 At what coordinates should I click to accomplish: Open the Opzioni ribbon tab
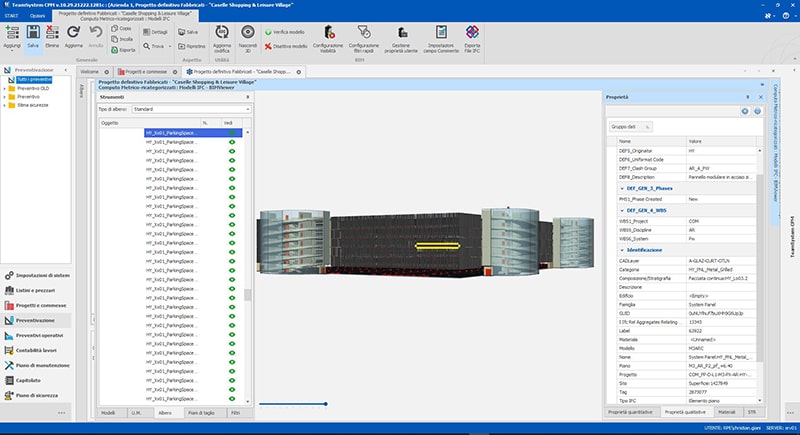(x=37, y=16)
